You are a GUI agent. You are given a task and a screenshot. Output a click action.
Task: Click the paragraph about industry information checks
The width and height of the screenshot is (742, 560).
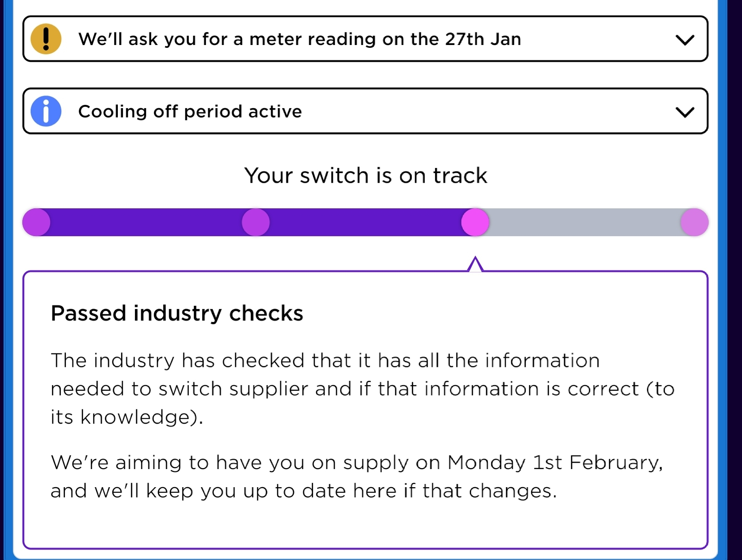click(x=363, y=389)
